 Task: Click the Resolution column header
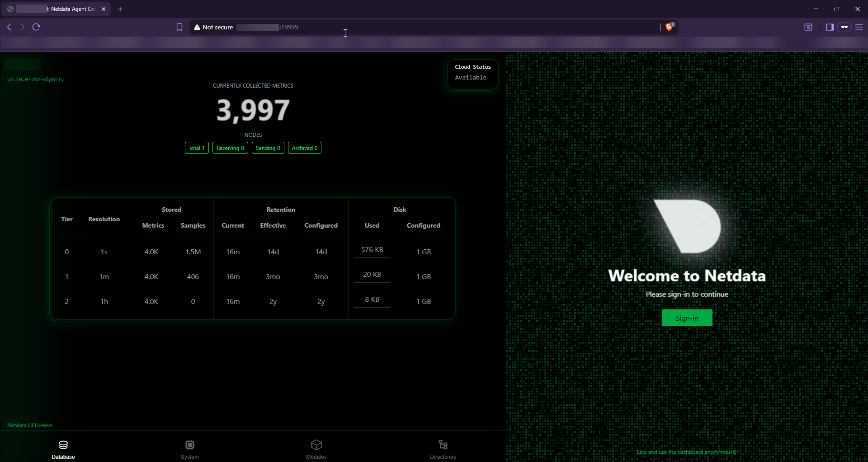[104, 219]
